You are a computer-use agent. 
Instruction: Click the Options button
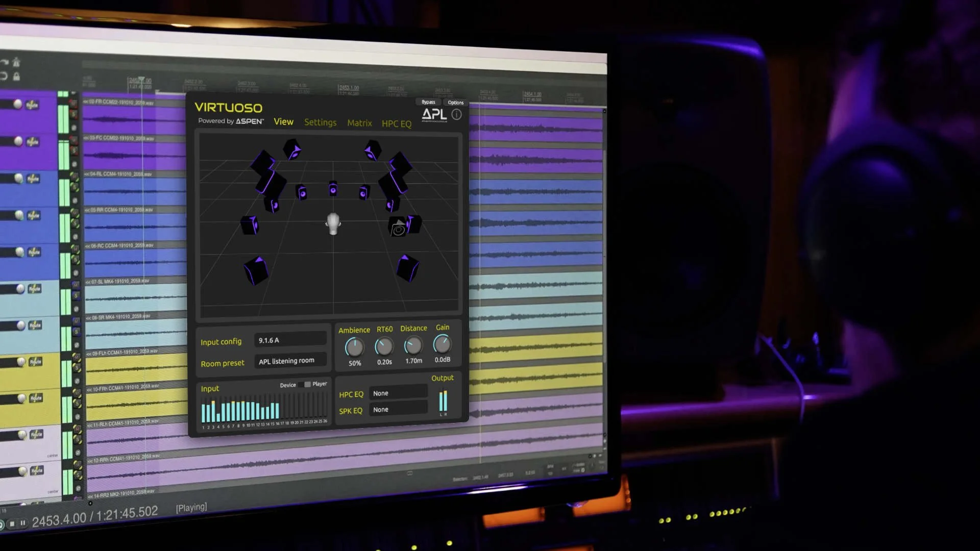click(455, 103)
